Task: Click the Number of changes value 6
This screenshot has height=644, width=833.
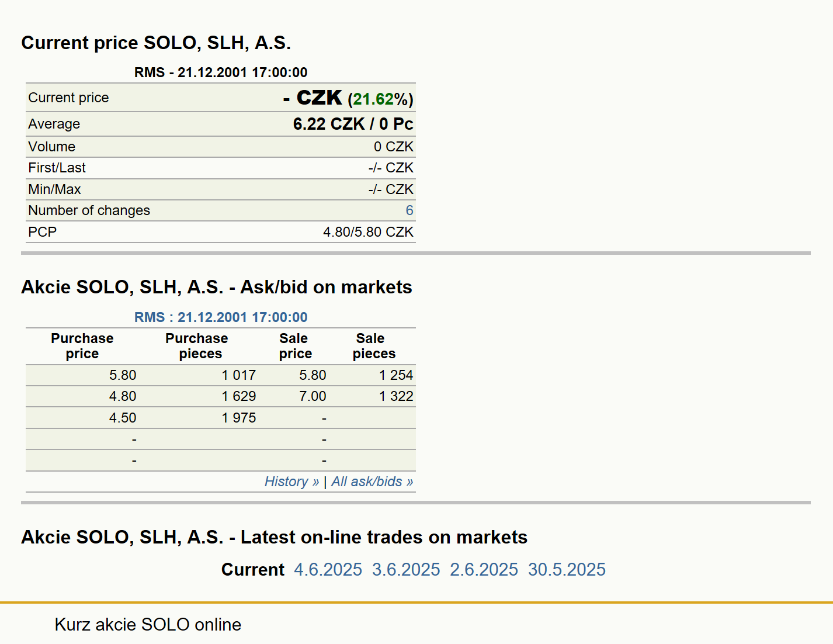Action: [x=409, y=210]
